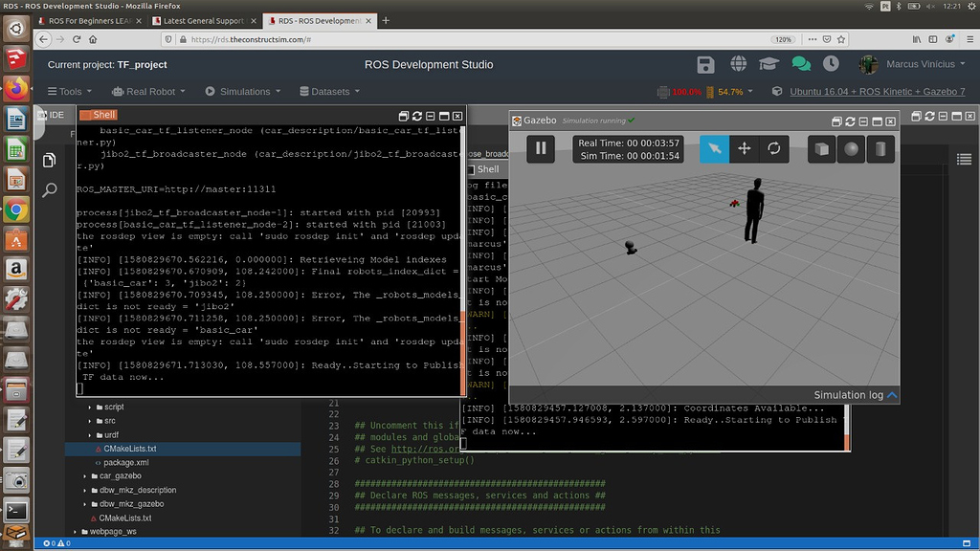The width and height of the screenshot is (980, 551).
Task: Click the background Shell window title
Action: (x=488, y=169)
